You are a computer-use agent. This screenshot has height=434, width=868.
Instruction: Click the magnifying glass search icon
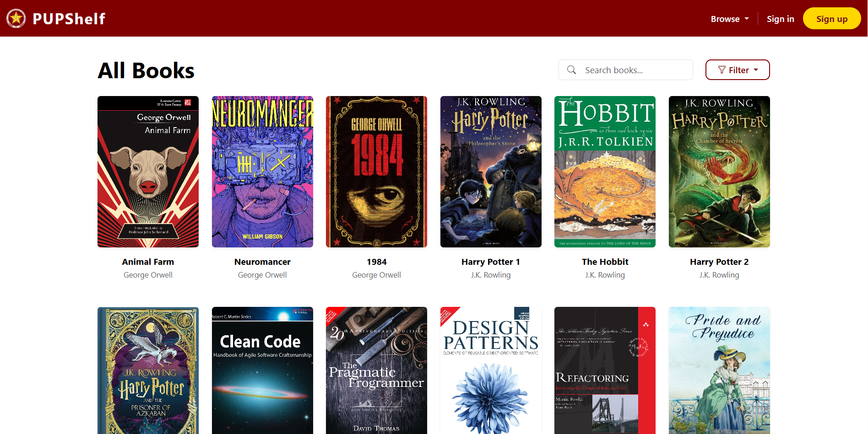571,70
